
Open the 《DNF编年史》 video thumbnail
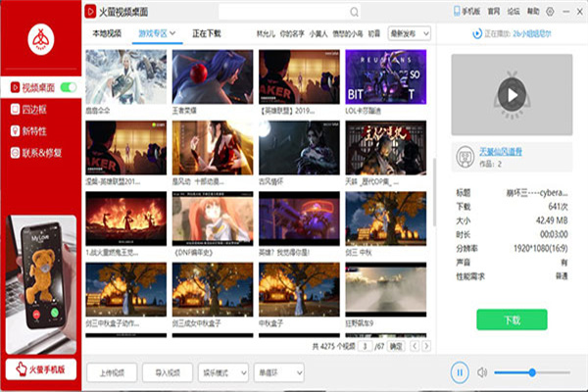[213, 219]
